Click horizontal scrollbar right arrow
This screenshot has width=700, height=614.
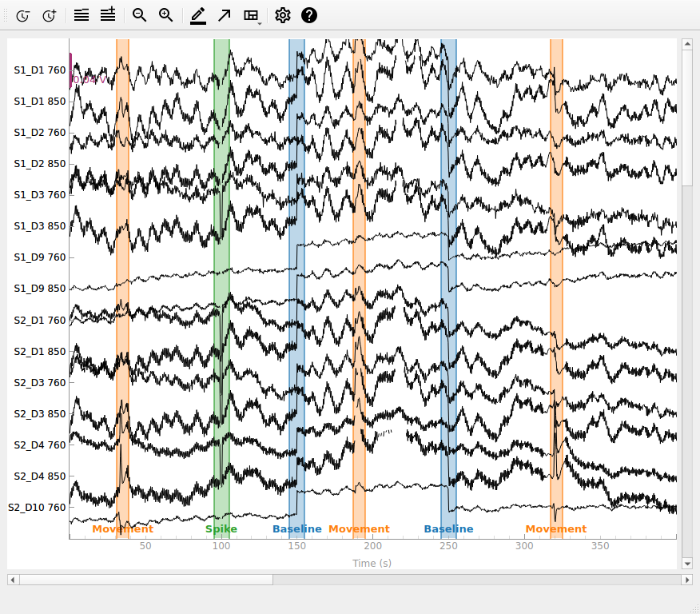click(687, 580)
